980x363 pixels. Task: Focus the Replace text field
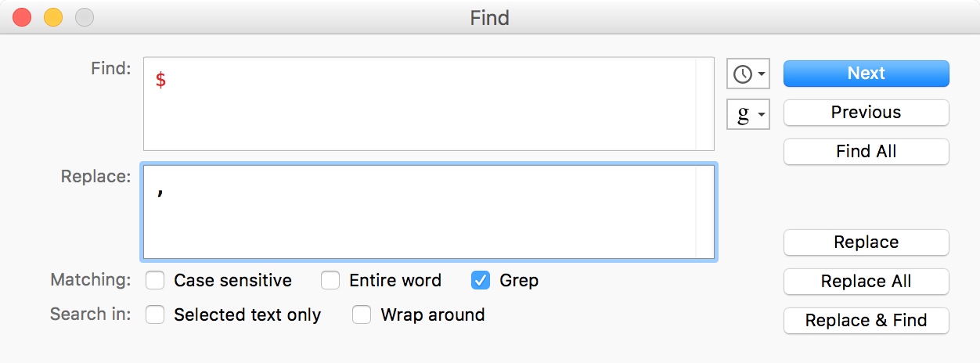[x=419, y=212]
